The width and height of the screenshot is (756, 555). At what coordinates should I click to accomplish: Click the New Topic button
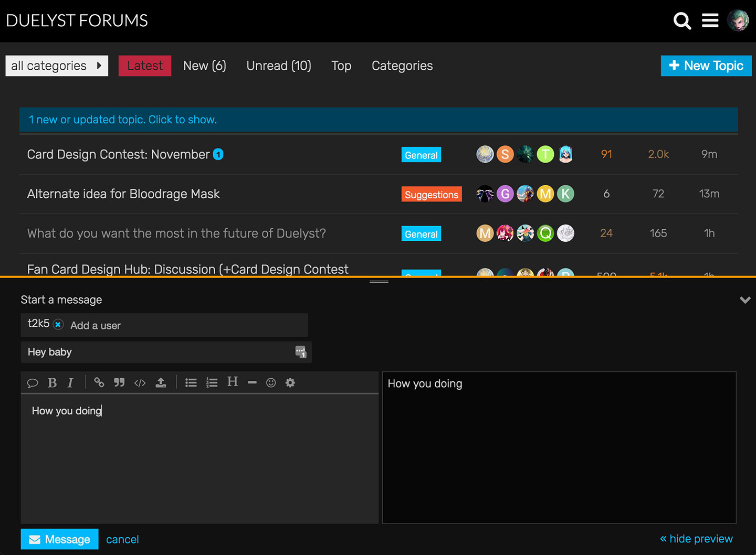pos(706,66)
